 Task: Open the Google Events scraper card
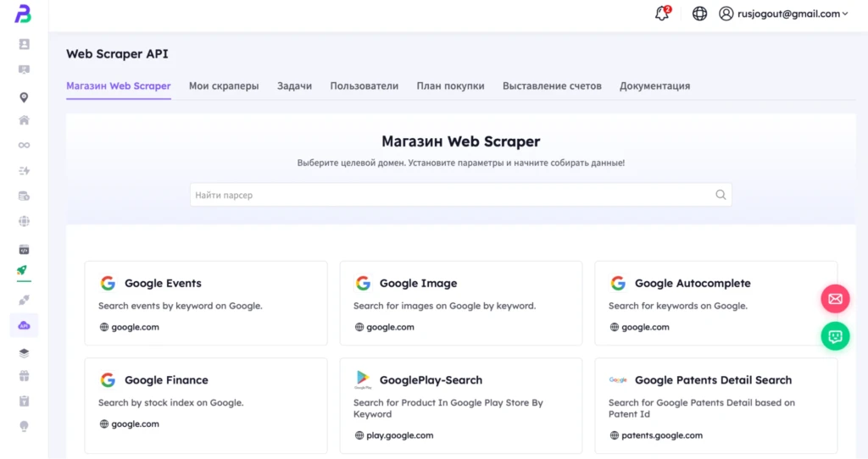pyautogui.click(x=206, y=303)
